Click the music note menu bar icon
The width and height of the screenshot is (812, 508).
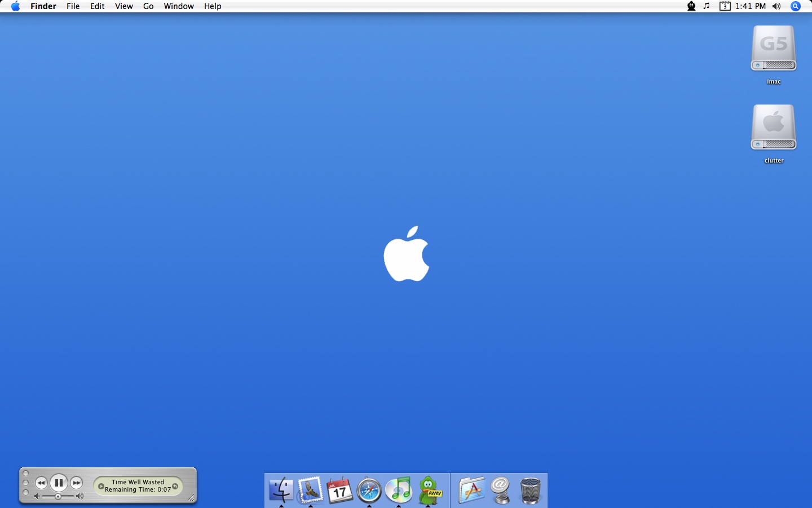707,6
